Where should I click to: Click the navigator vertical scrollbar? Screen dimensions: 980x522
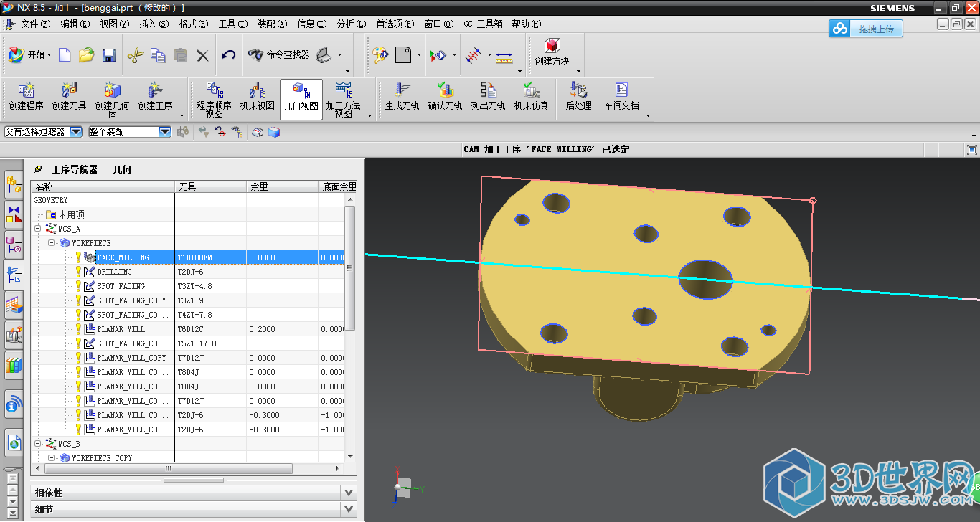point(350,268)
